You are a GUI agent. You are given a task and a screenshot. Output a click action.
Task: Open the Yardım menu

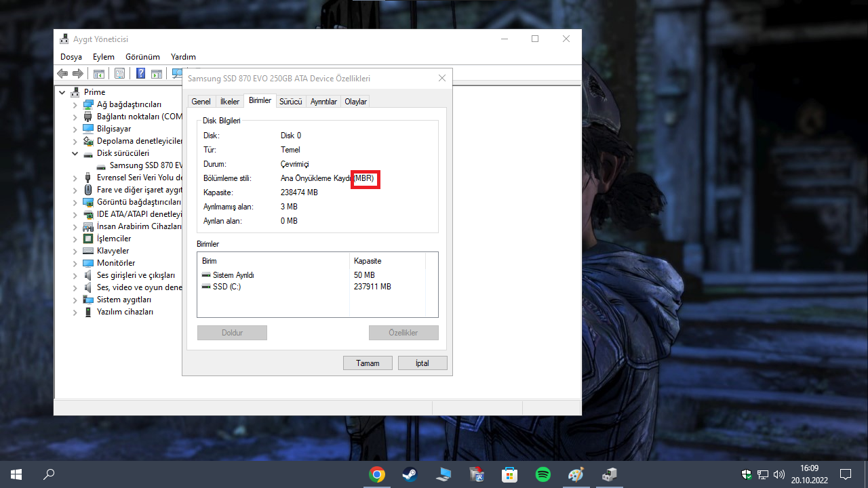pos(183,57)
